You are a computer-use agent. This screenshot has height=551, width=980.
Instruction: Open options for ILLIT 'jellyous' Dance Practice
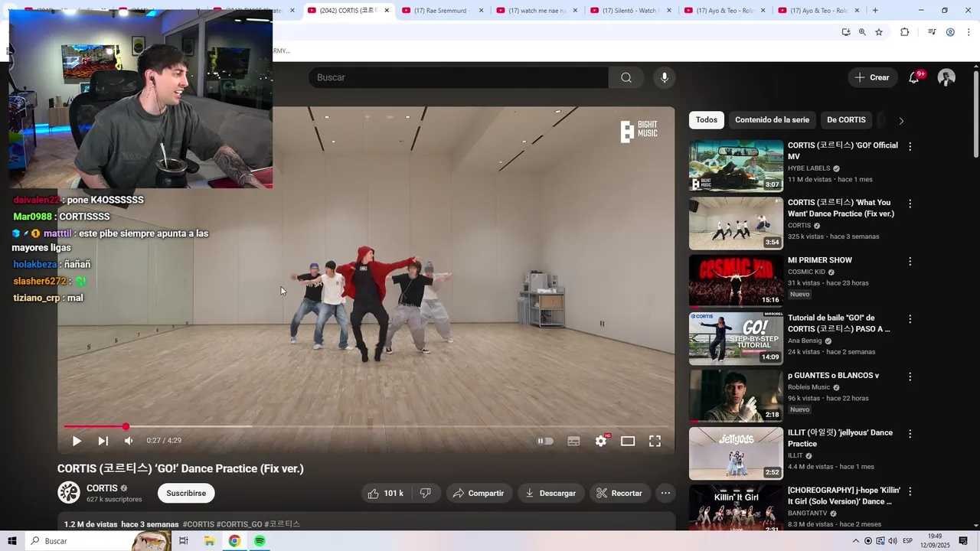[x=910, y=433]
